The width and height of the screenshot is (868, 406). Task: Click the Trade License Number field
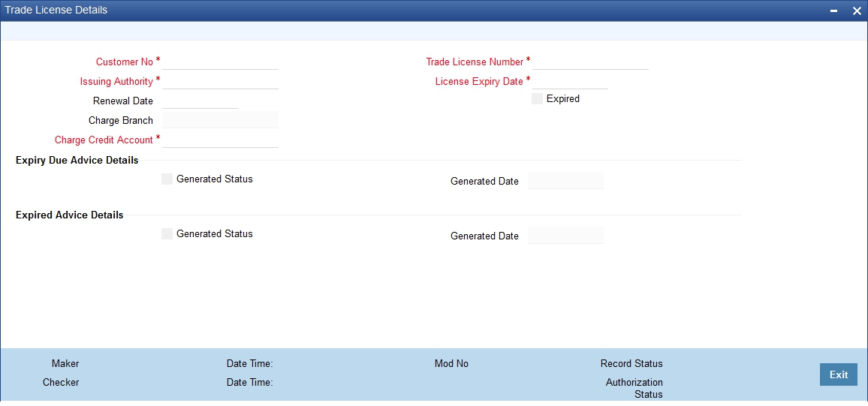pyautogui.click(x=590, y=62)
